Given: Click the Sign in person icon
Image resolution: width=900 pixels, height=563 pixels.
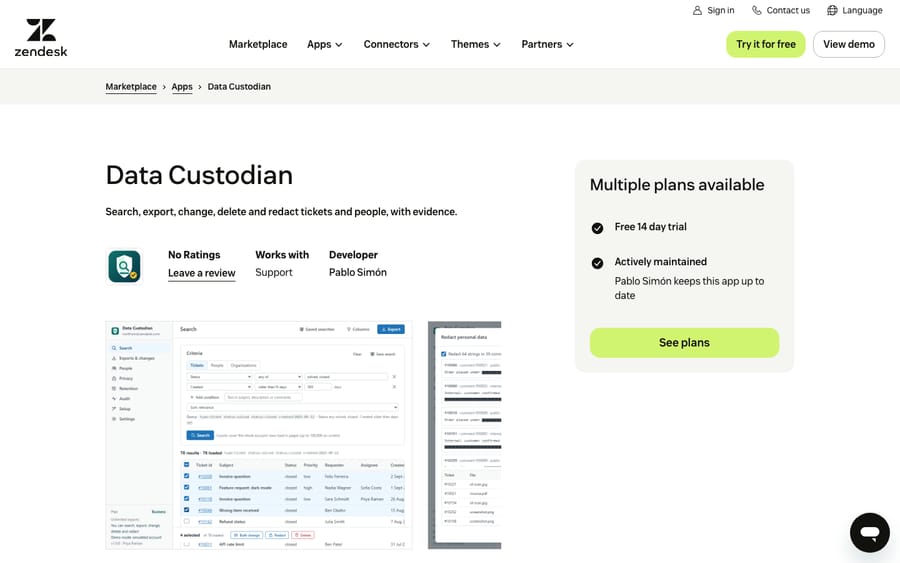Looking at the screenshot, I should [x=697, y=10].
